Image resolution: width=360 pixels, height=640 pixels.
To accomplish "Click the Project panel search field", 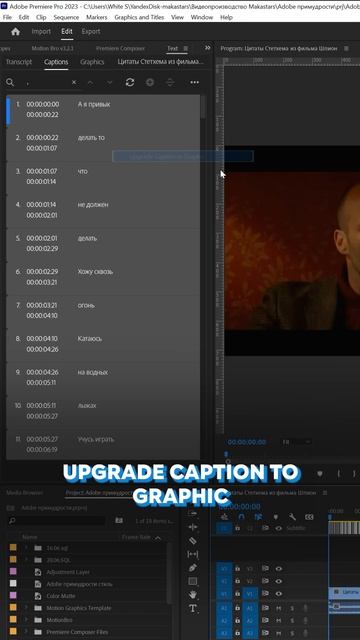I will click(56, 520).
